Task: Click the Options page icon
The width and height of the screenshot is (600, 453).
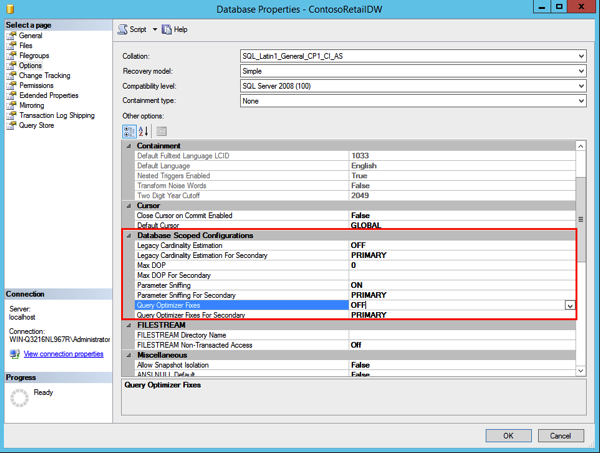Action: coord(11,65)
